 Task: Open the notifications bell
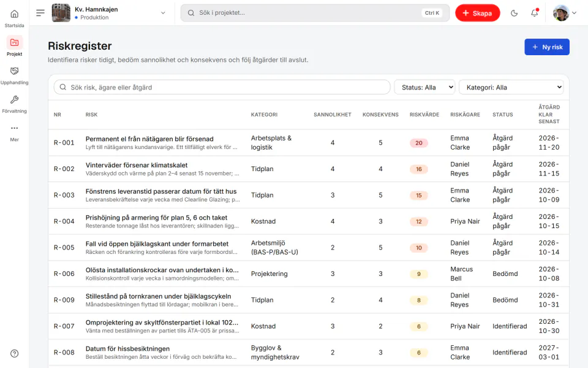[534, 13]
